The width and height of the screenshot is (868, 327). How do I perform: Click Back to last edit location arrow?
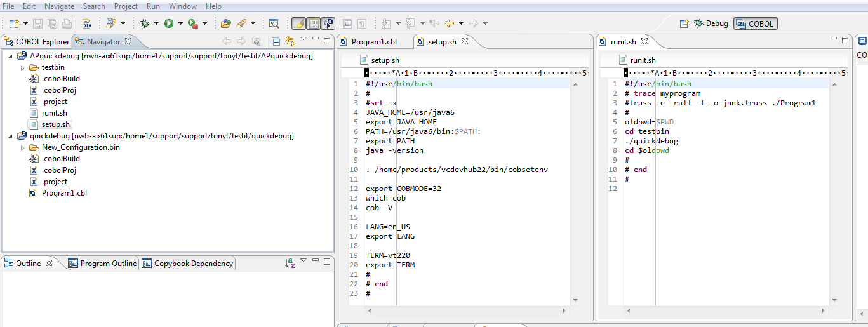coord(434,23)
